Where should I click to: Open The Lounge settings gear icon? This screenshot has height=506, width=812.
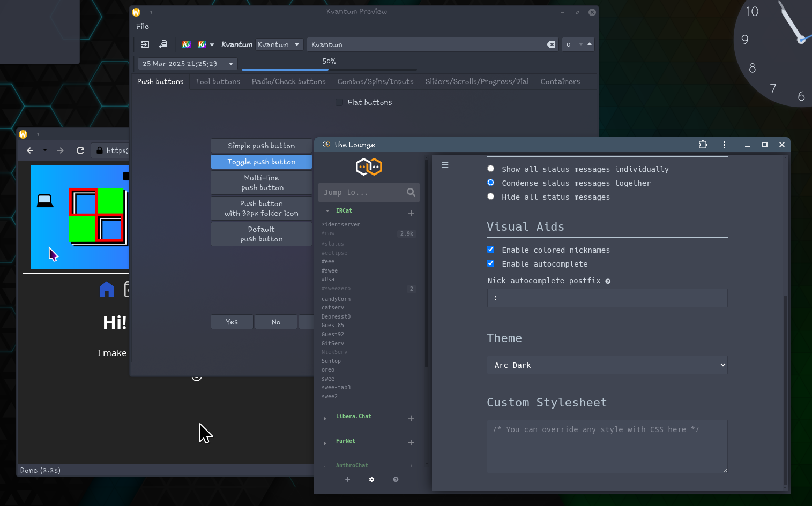click(371, 479)
